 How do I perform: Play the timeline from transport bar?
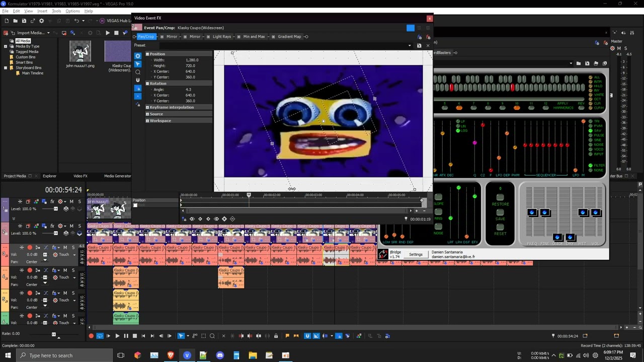117,336
